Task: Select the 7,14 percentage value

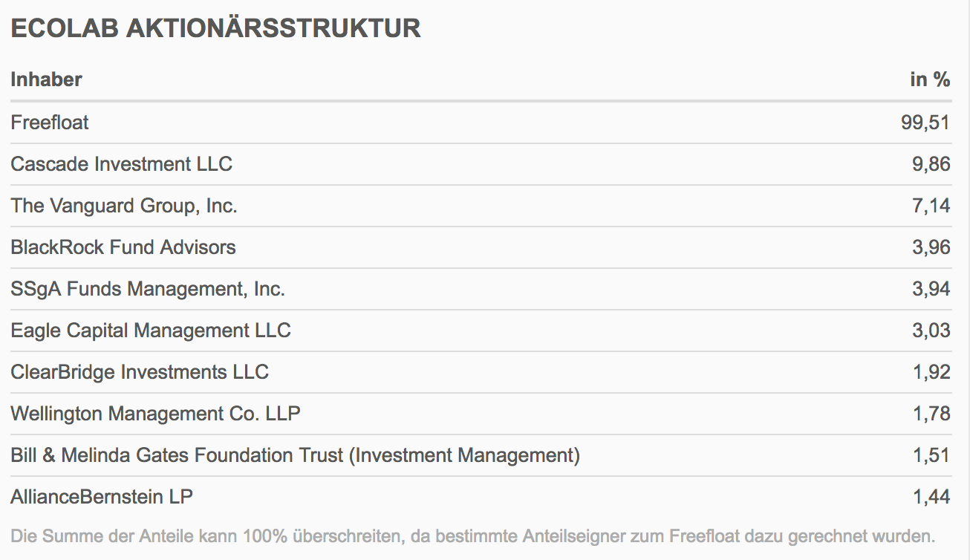Action: pyautogui.click(x=931, y=206)
